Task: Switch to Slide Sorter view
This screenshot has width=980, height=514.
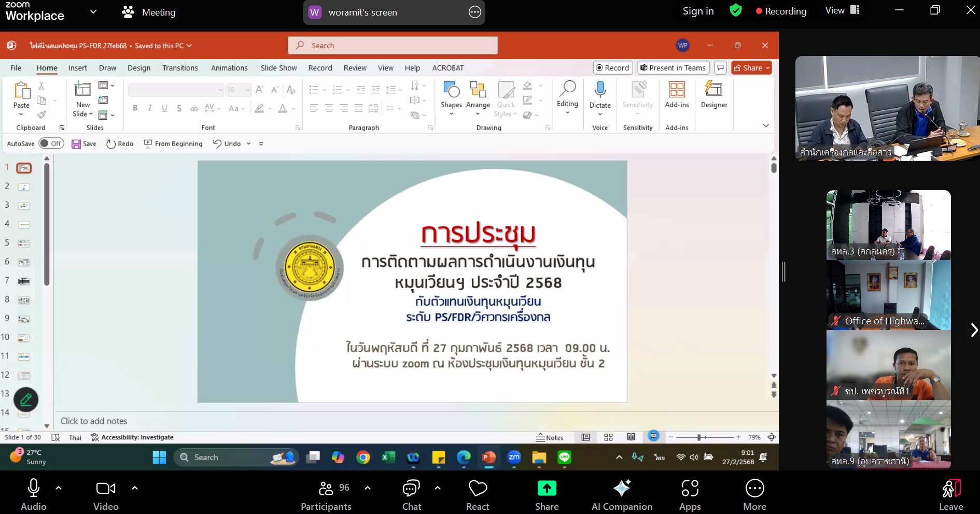Action: 608,437
